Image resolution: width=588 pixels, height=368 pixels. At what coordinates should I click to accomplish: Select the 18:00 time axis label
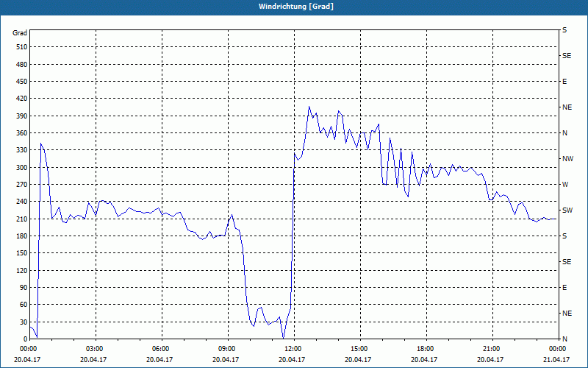tap(426, 349)
